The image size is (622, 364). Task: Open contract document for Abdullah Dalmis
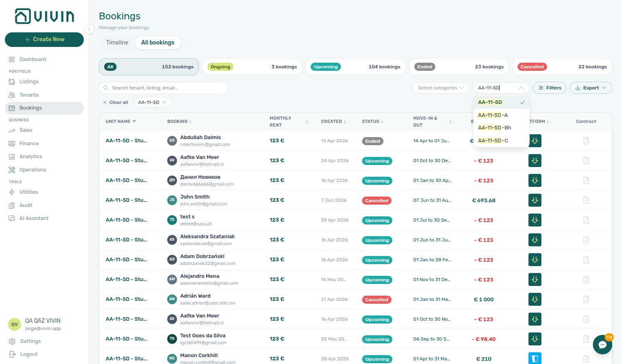(586, 141)
